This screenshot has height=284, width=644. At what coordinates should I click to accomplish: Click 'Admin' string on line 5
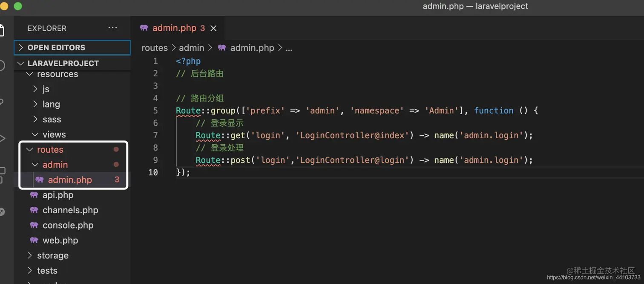coord(442,110)
